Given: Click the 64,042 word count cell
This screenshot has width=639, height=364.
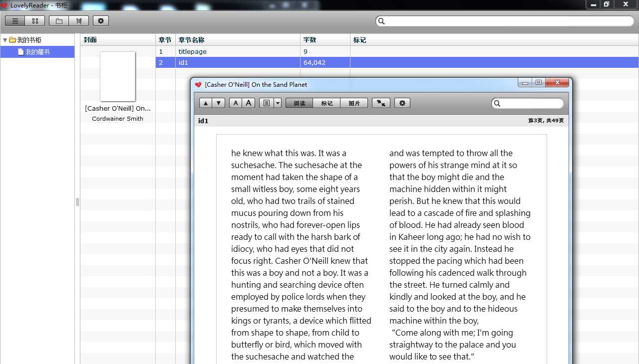Looking at the screenshot, I should 325,62.
